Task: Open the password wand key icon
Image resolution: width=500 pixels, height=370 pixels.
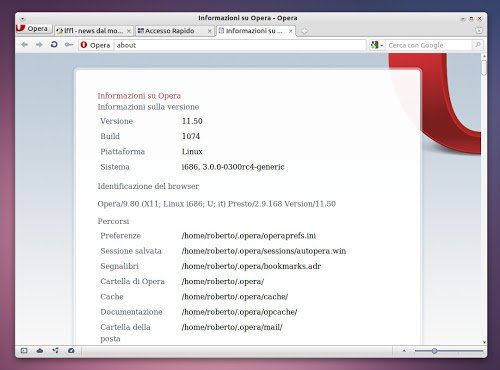Action: [69, 45]
